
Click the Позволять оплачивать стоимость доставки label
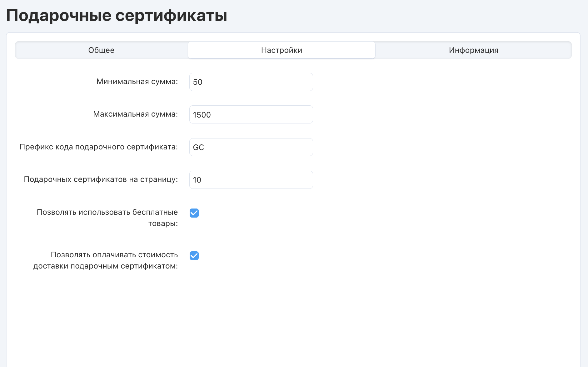[x=106, y=260]
